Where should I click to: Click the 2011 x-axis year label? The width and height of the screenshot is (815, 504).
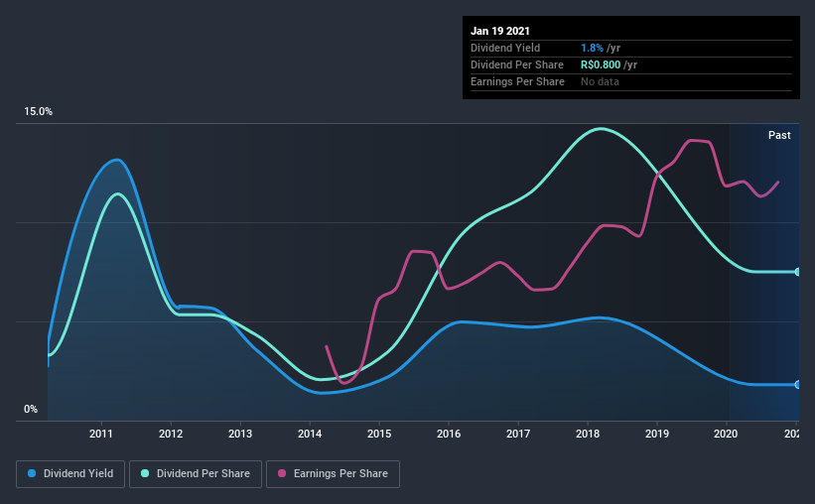[101, 434]
